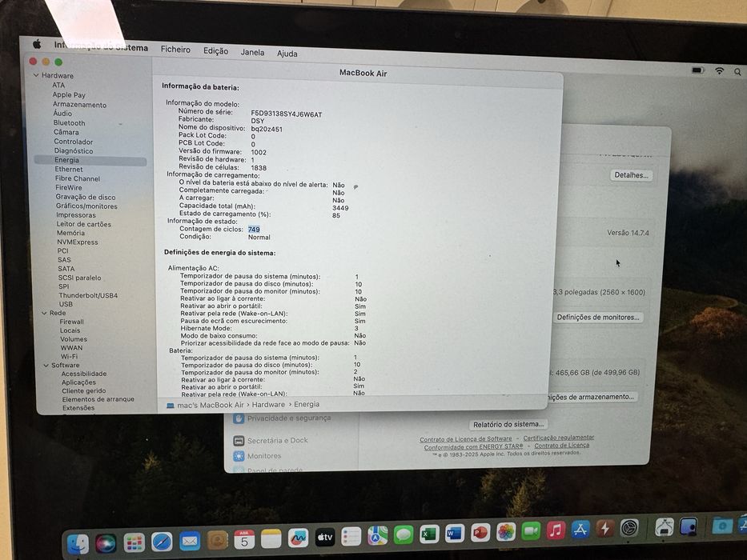Select Acessibilidade under Software
The width and height of the screenshot is (747, 560).
point(84,374)
